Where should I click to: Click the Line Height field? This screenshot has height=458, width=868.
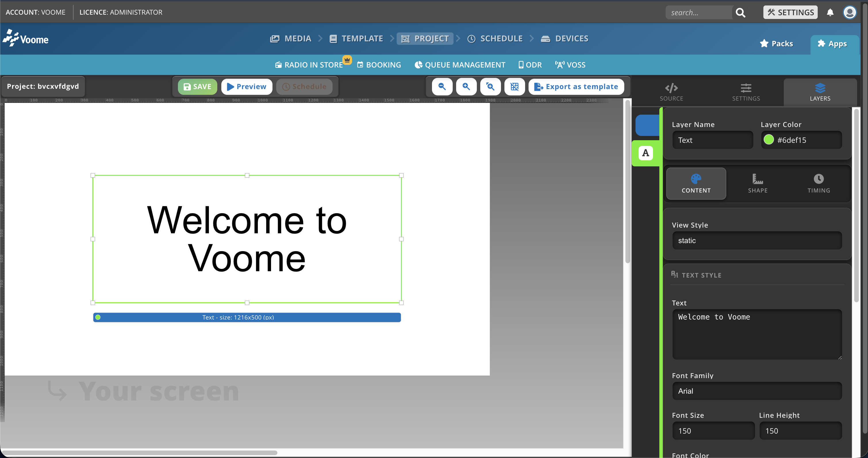(801, 431)
